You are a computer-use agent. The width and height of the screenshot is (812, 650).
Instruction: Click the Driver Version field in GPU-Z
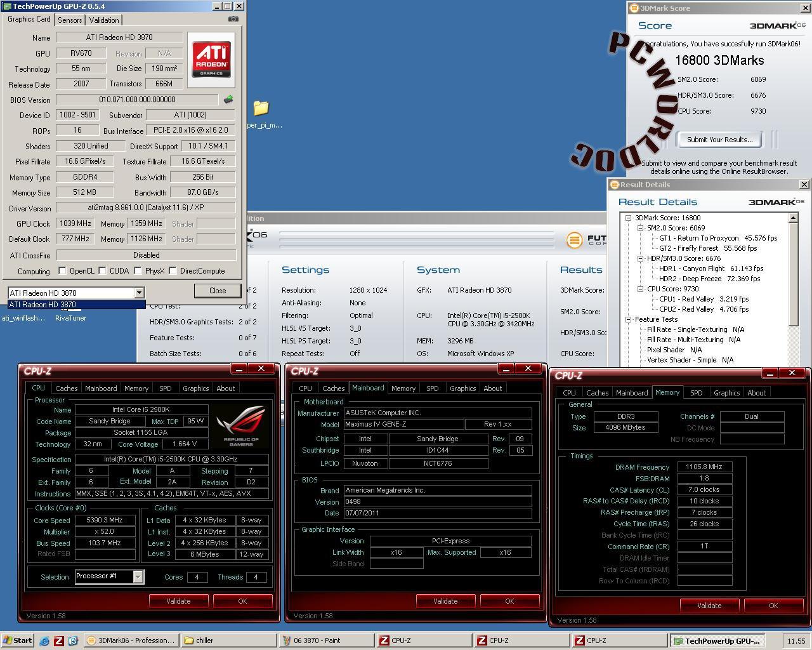point(146,208)
